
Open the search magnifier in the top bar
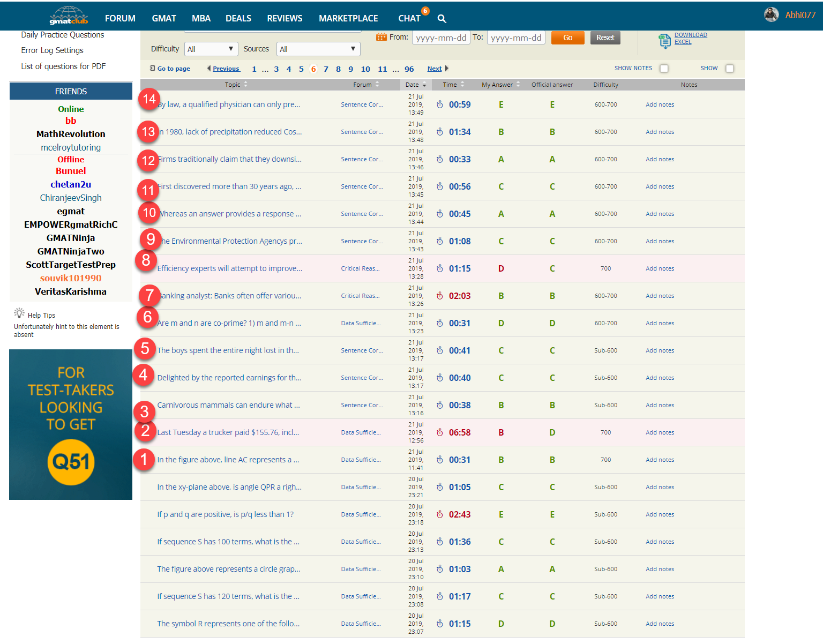tap(442, 18)
